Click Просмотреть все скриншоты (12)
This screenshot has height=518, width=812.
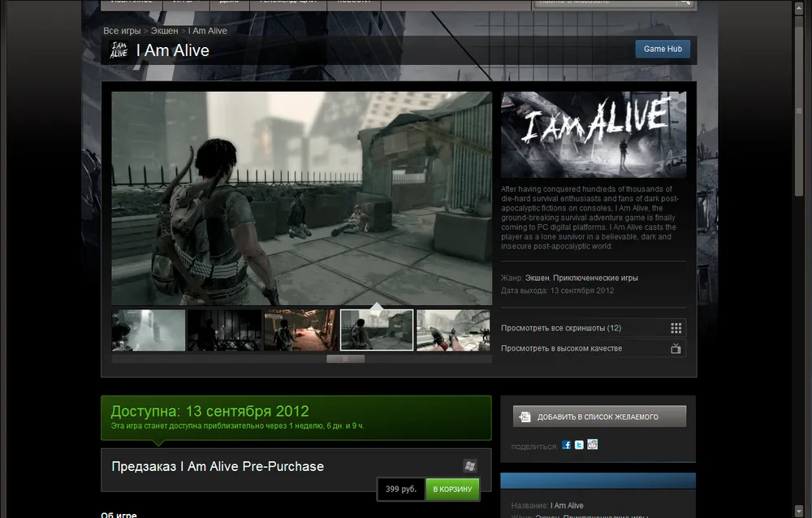click(x=561, y=328)
